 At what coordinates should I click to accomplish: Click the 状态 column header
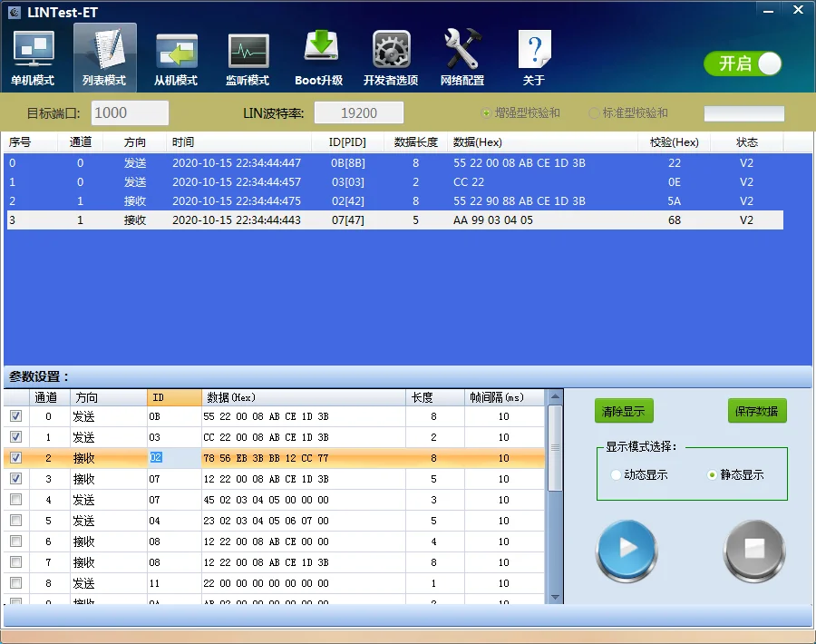point(747,142)
